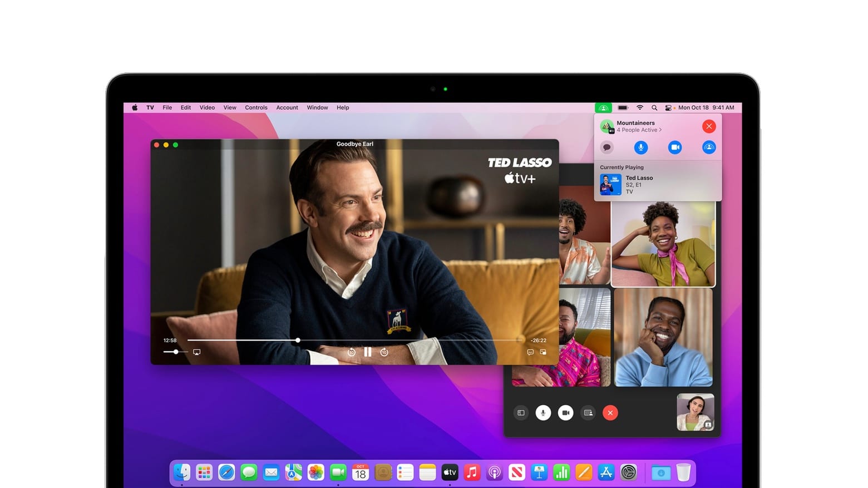This screenshot has height=488, width=868.
Task: Select the microphone icon in the Mountaineers popover
Action: click(x=641, y=147)
